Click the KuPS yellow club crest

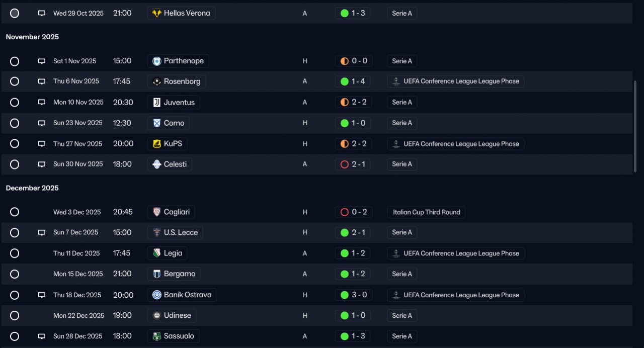(x=157, y=144)
